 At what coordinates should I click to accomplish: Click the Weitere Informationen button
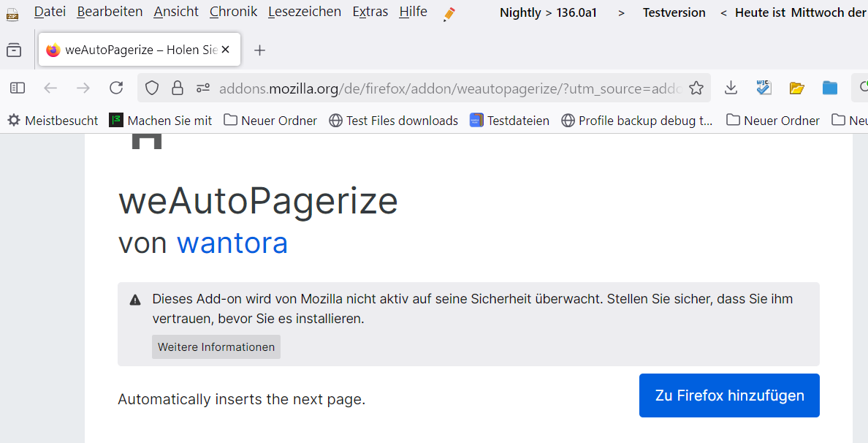coord(216,347)
